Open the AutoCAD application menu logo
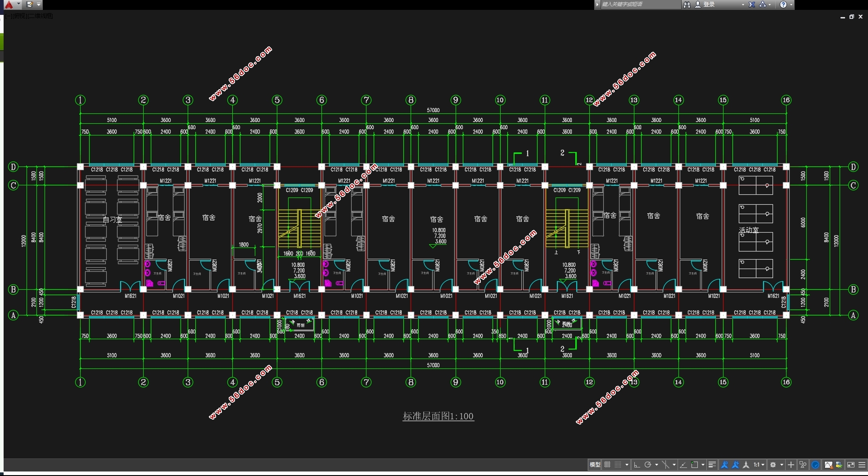Viewport: 868px width, 476px height. [9, 4]
